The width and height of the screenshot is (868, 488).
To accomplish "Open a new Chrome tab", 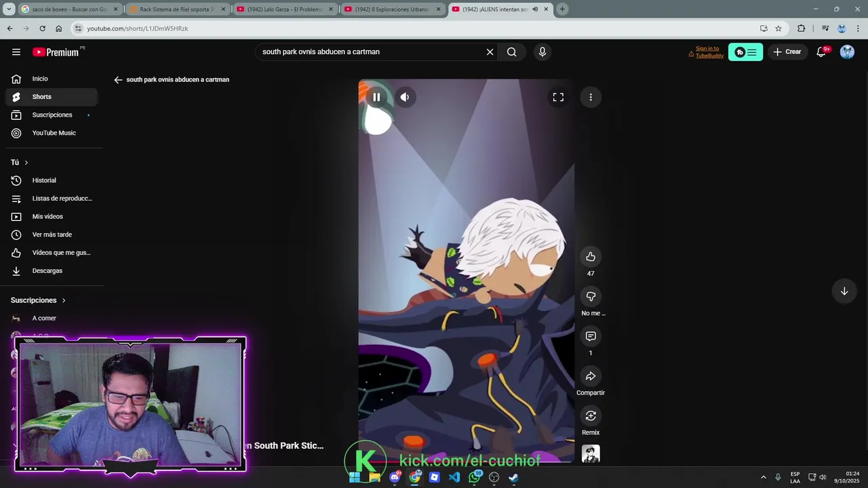I will (562, 9).
